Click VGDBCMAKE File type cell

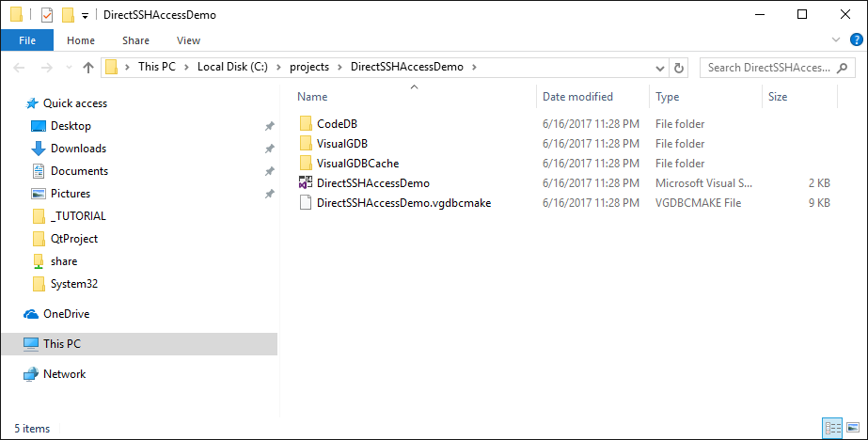698,203
